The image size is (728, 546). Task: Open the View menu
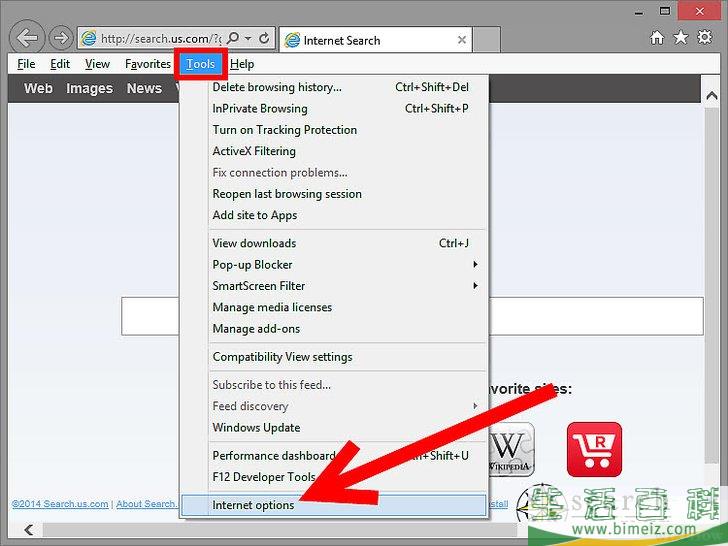coord(97,64)
